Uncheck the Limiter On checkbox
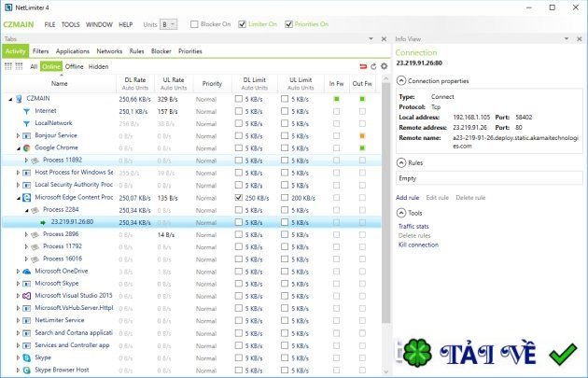Image resolution: width=588 pixels, height=378 pixels. pos(244,23)
